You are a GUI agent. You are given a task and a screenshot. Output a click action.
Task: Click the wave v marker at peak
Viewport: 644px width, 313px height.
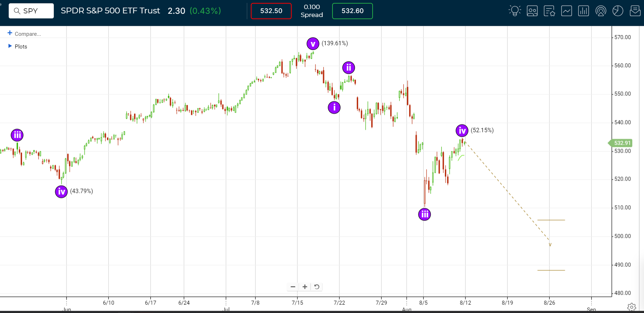click(x=313, y=44)
